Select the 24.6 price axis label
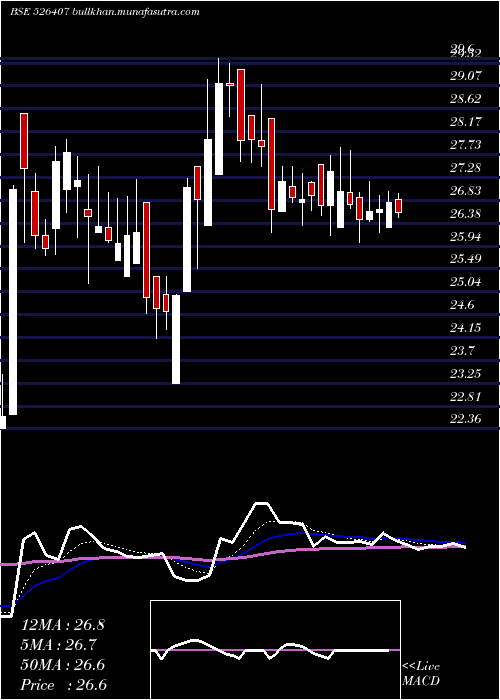The width and height of the screenshot is (500, 700). click(462, 305)
